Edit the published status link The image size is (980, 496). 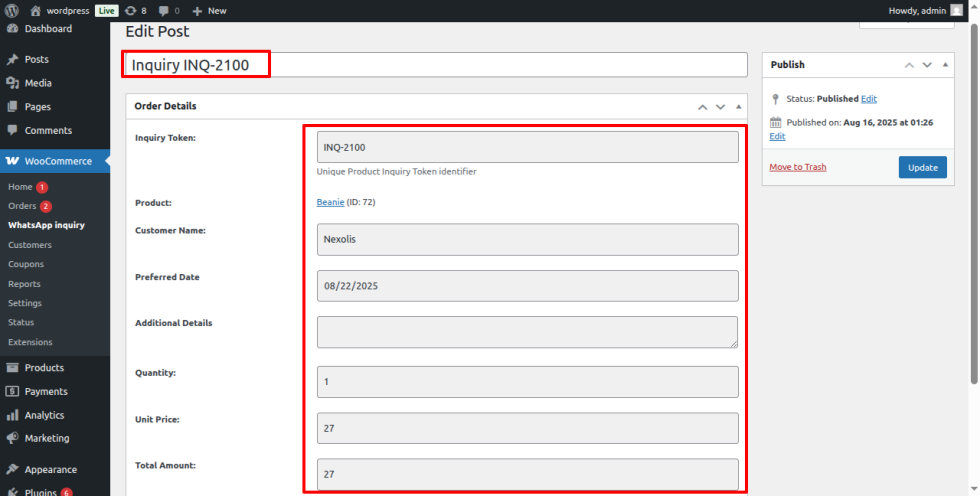click(869, 99)
